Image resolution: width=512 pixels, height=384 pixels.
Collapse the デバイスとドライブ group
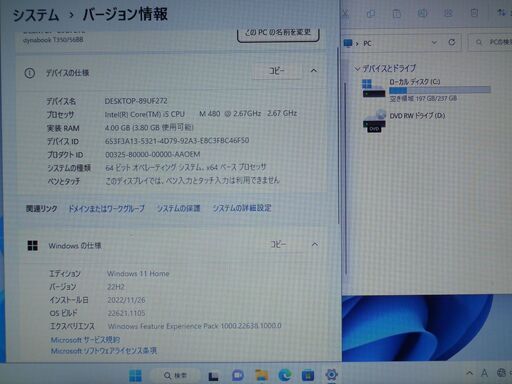357,69
